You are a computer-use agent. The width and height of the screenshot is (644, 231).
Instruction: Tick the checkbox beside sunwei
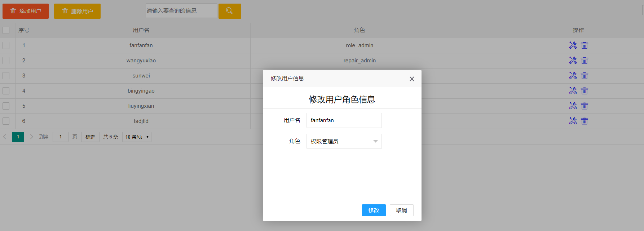(6, 76)
